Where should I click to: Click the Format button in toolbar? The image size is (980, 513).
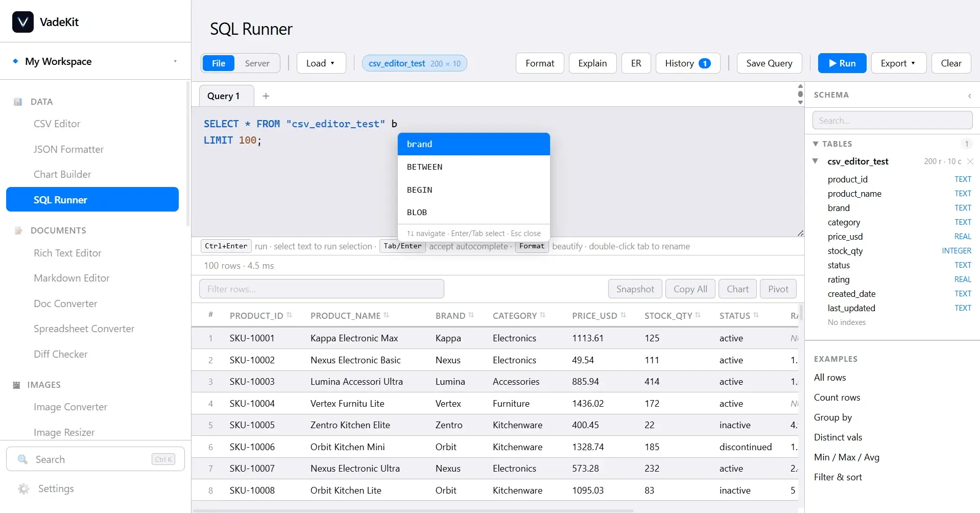(540, 63)
